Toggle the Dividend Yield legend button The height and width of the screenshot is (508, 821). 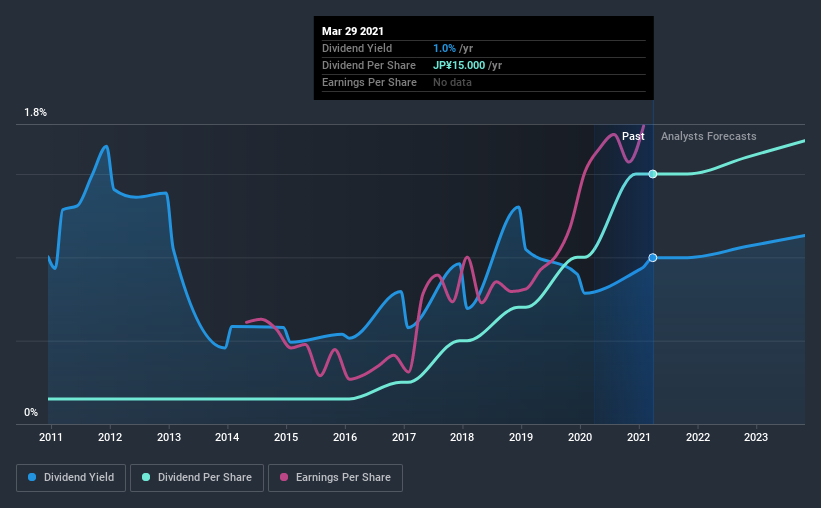click(71, 478)
